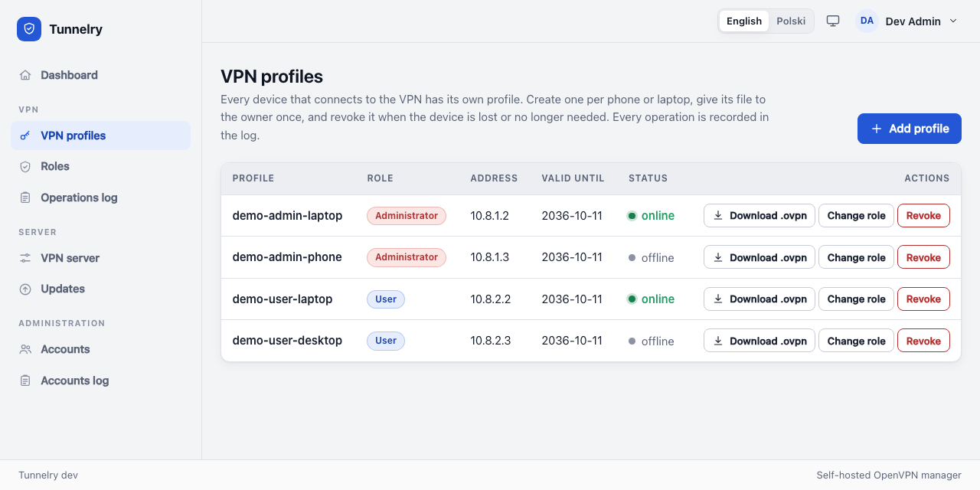This screenshot has height=490, width=980.
Task: Select the demo-user-laptop profile name
Action: (x=283, y=299)
